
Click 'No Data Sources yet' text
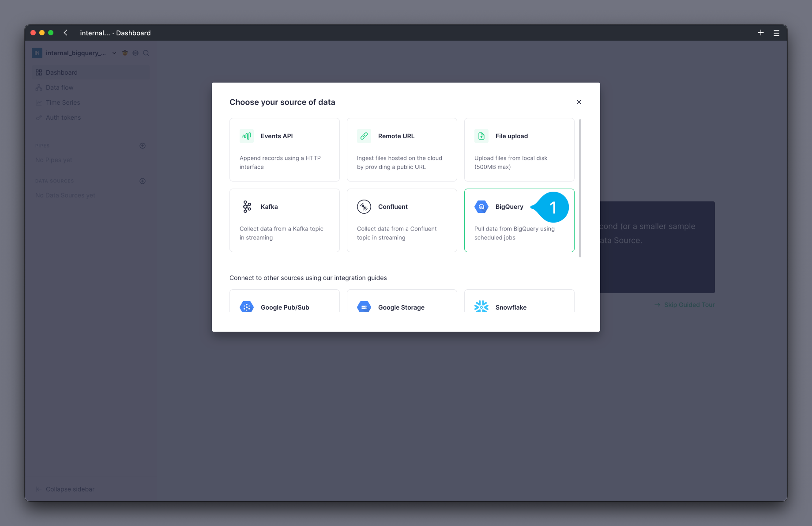[x=65, y=195]
